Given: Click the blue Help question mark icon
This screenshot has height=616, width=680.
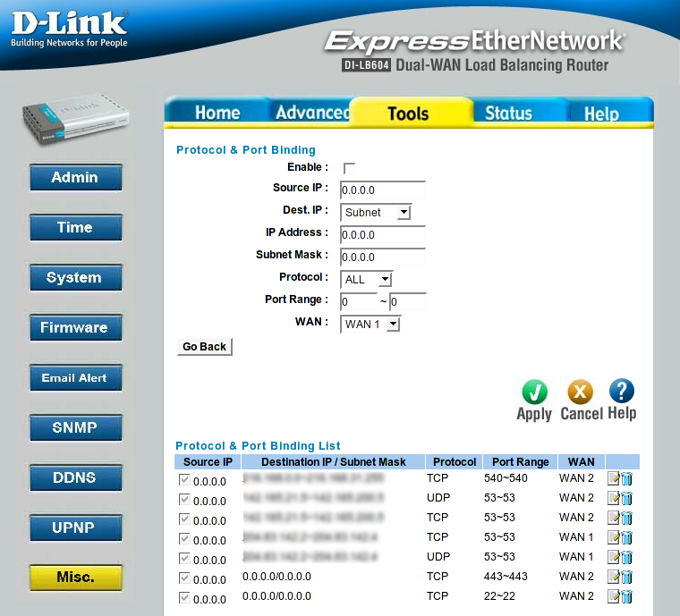Looking at the screenshot, I should coord(622,391).
